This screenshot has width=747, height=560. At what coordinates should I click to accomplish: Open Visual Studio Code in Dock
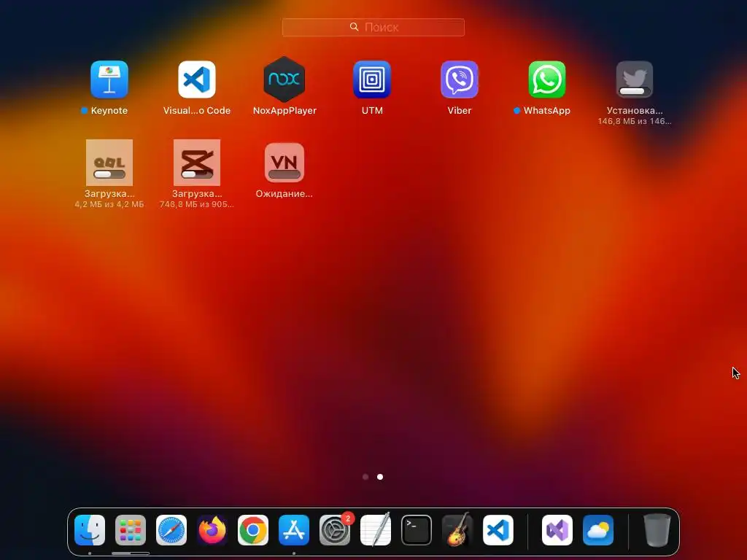(x=498, y=530)
